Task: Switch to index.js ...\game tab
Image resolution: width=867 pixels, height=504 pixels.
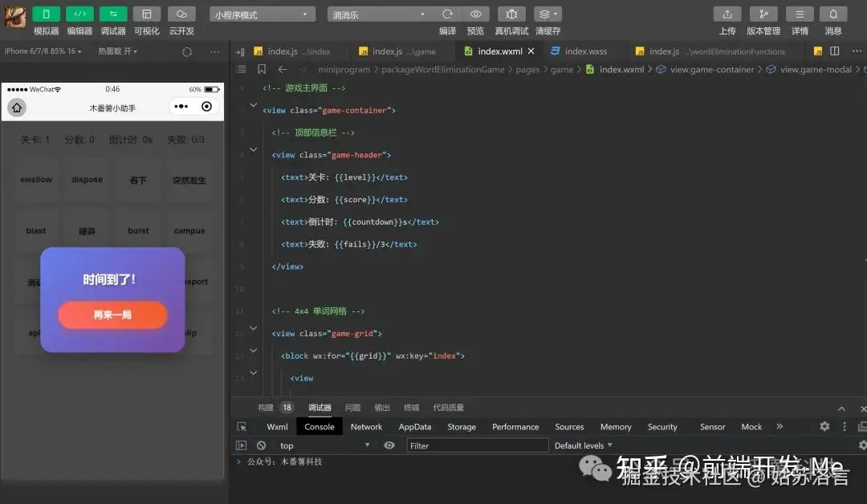Action: click(397, 51)
